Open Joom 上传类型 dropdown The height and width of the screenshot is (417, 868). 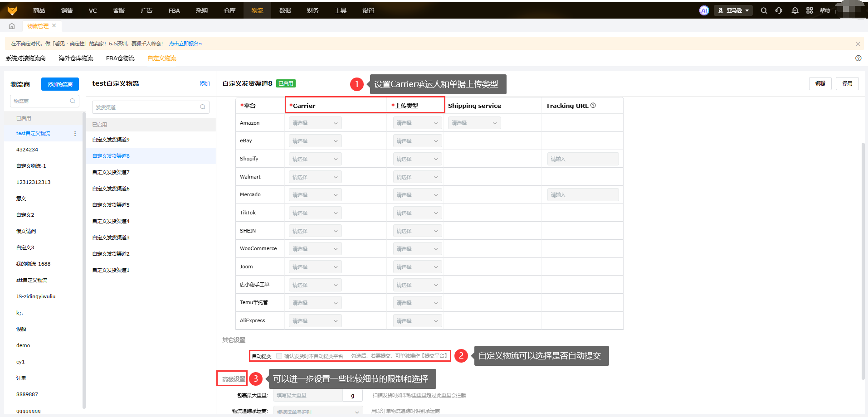tap(417, 267)
